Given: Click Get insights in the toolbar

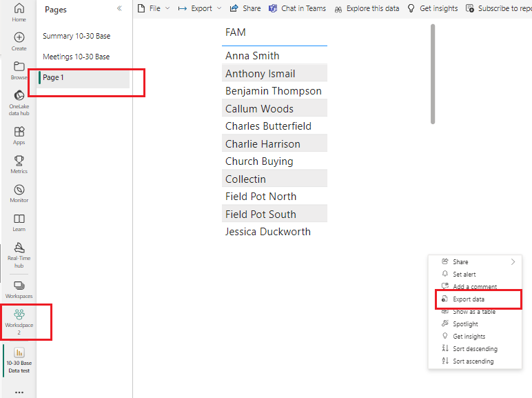Looking at the screenshot, I should coord(433,8).
